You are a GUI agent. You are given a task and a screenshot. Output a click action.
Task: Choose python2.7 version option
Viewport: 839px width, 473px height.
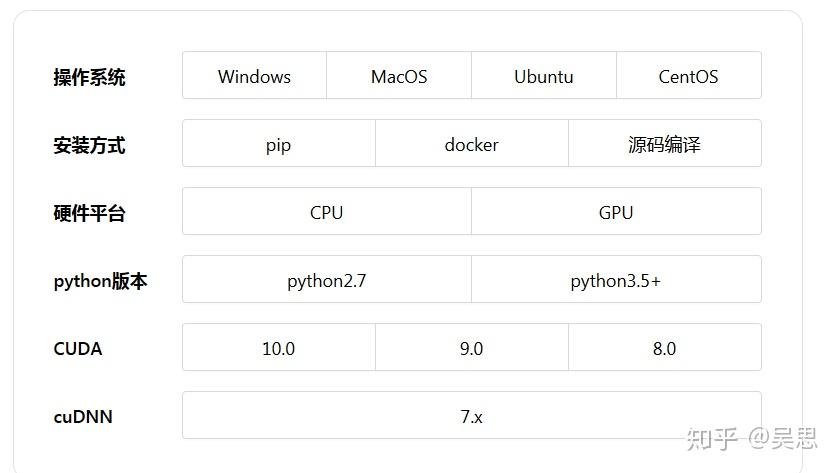pyautogui.click(x=326, y=280)
